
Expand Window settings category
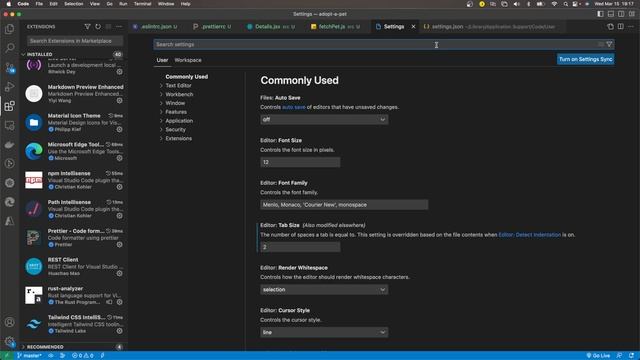[x=175, y=103]
